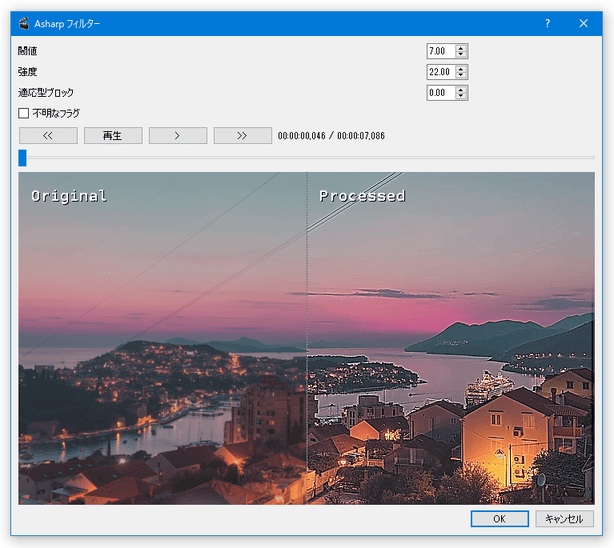Click the help question mark button
This screenshot has height=548, width=614.
(x=547, y=24)
